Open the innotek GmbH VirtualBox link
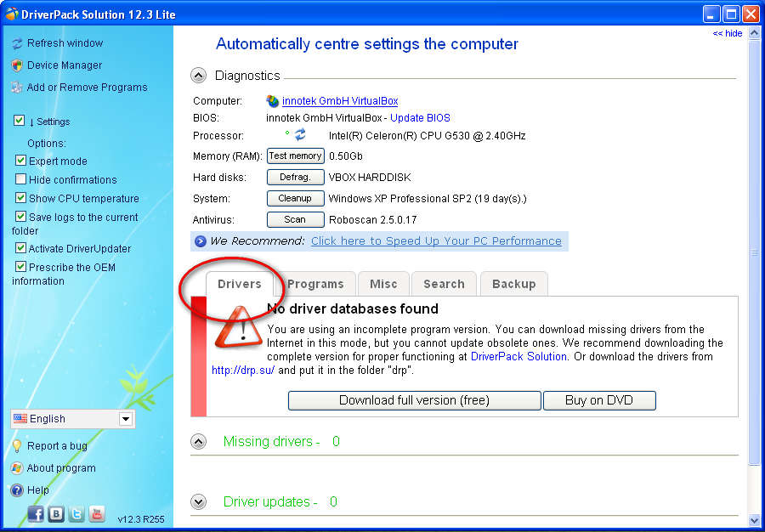Screen dimensions: 765x532 pos(340,101)
